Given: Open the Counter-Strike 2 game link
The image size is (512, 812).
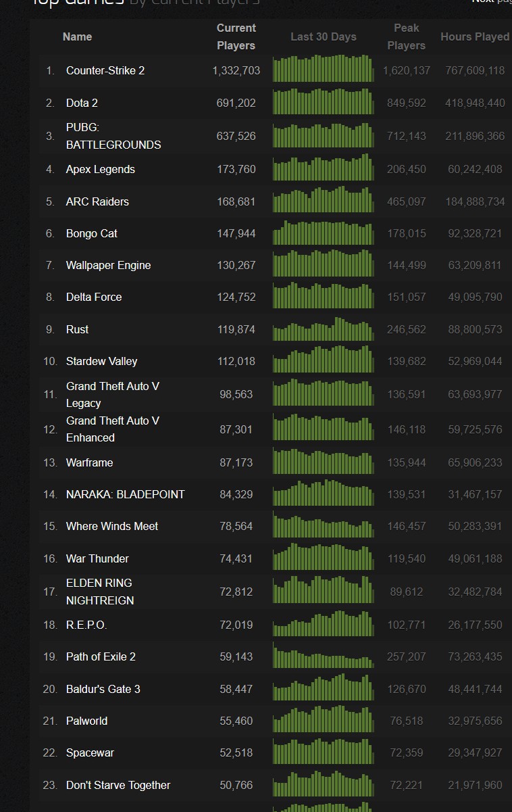Looking at the screenshot, I should (105, 70).
